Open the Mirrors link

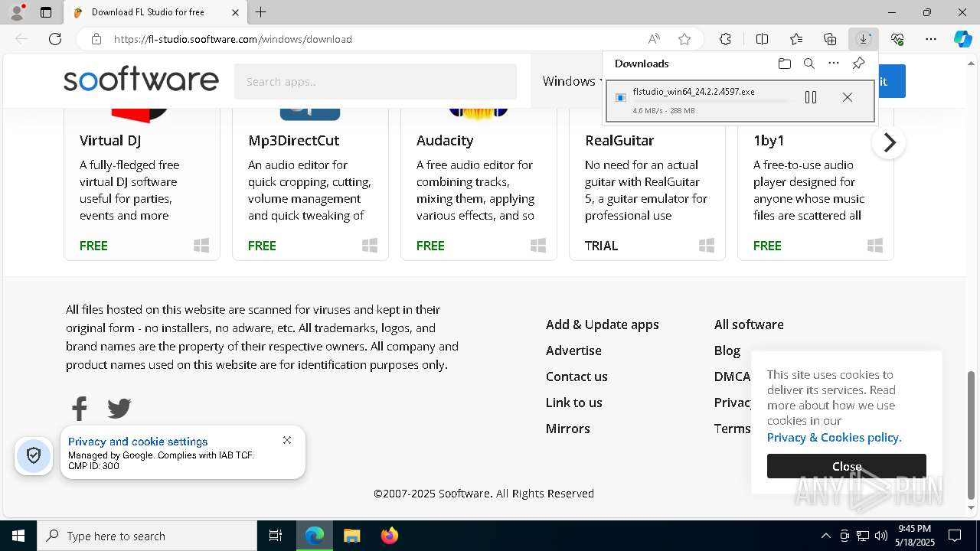click(x=568, y=429)
